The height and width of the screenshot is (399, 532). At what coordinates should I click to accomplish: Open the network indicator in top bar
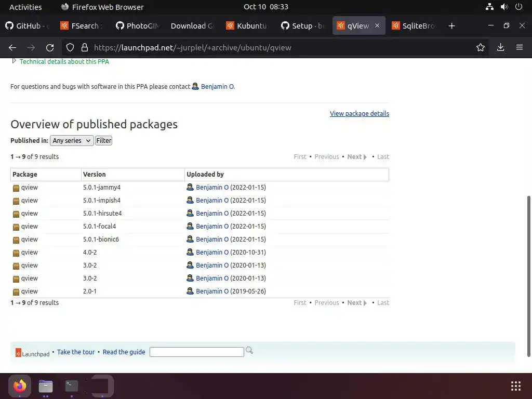[489, 7]
